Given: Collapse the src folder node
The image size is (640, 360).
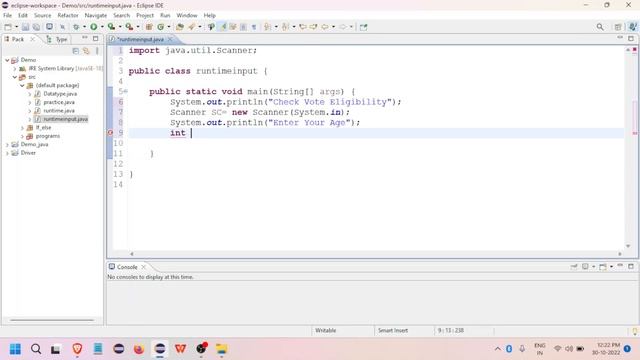Looking at the screenshot, I should click(x=15, y=77).
